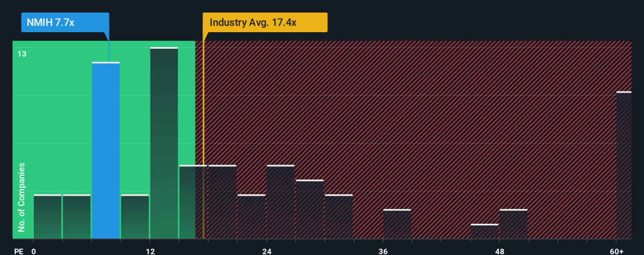Click the first bar at PE 0
Image resolution: width=644 pixels, height=255 pixels.
pos(47,217)
